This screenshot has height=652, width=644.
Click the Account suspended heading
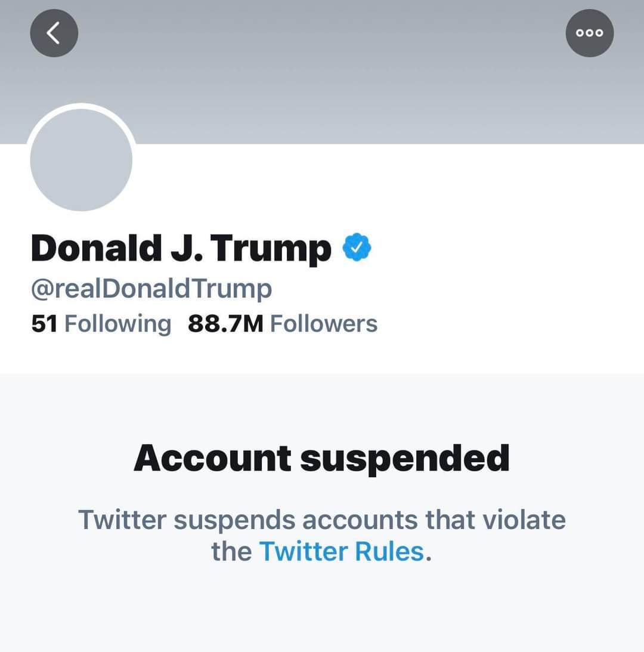(x=321, y=458)
